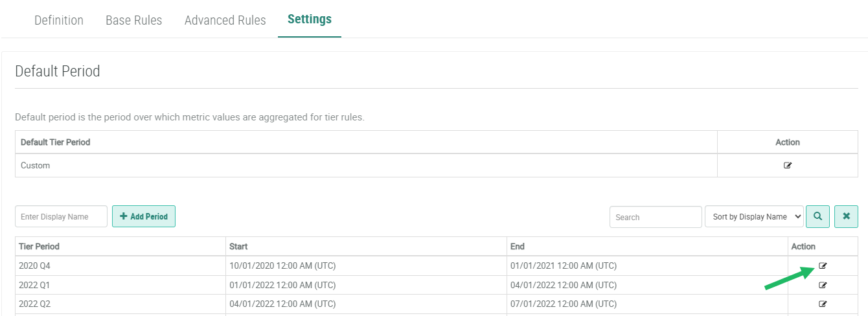Open edit for the 2022 Q1 row
Image resolution: width=868 pixels, height=316 pixels.
coord(823,285)
